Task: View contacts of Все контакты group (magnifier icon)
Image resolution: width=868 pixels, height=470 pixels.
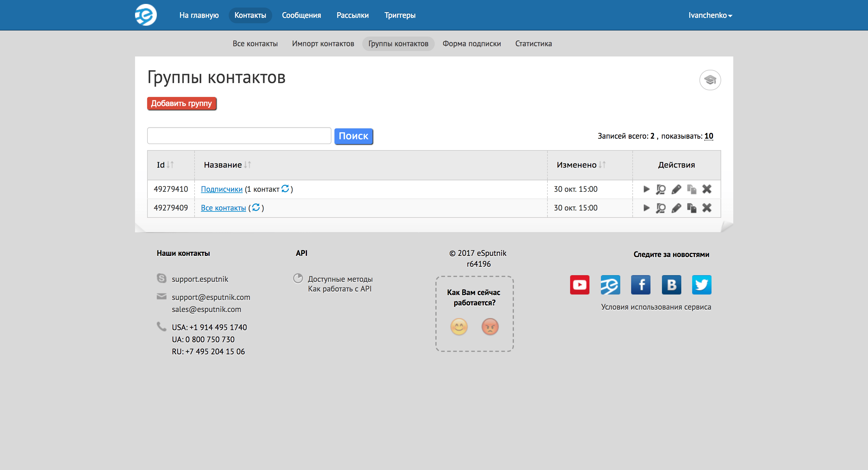Action: click(x=660, y=208)
